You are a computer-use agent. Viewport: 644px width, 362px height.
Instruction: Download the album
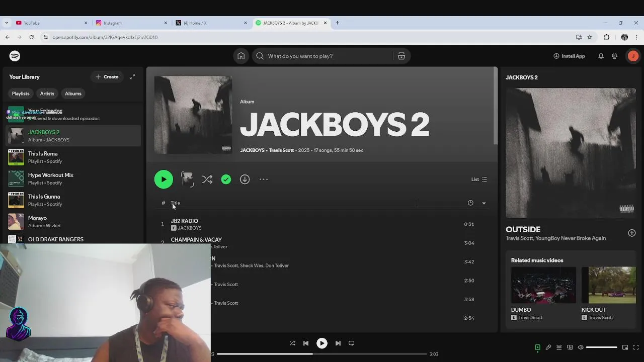pos(245,179)
